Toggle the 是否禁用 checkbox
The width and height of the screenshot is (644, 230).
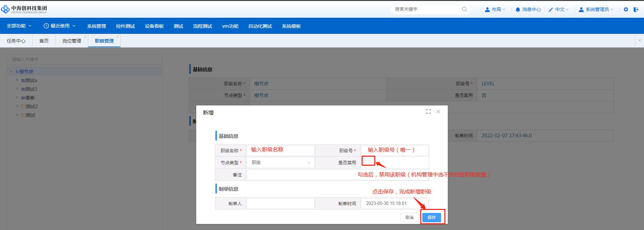click(x=367, y=162)
